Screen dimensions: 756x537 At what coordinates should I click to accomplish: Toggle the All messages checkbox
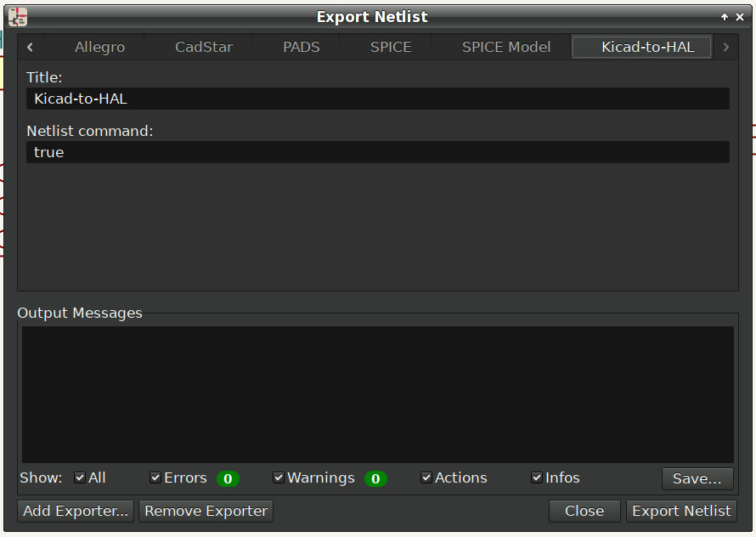pos(80,478)
